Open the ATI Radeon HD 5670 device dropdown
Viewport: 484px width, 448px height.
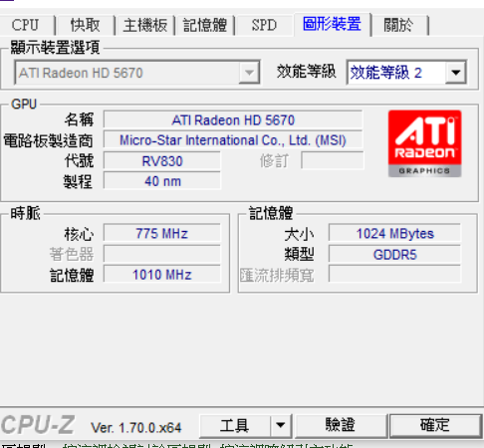coord(137,73)
